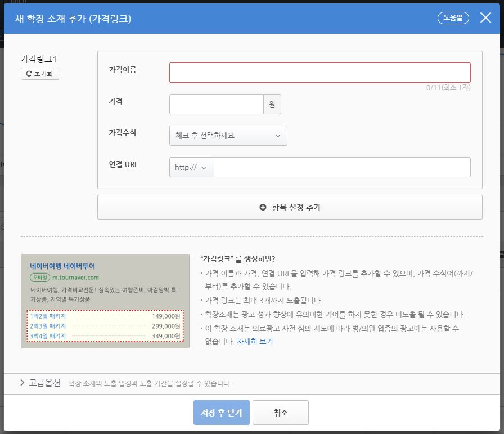Select 2박3일 패키지 in the preview

(48, 326)
